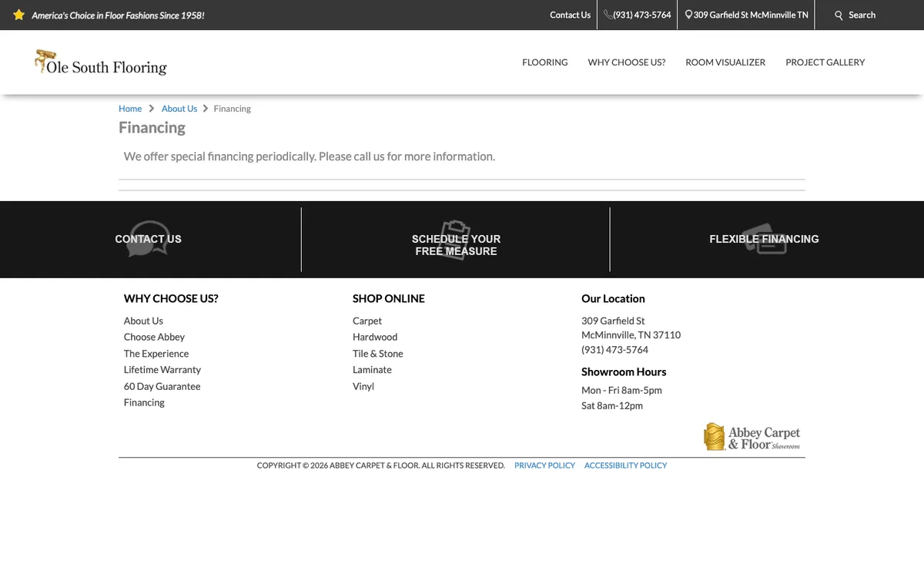924x578 pixels.
Task: Click the America's Choice in Floor Fashions tagline
Action: click(x=118, y=15)
